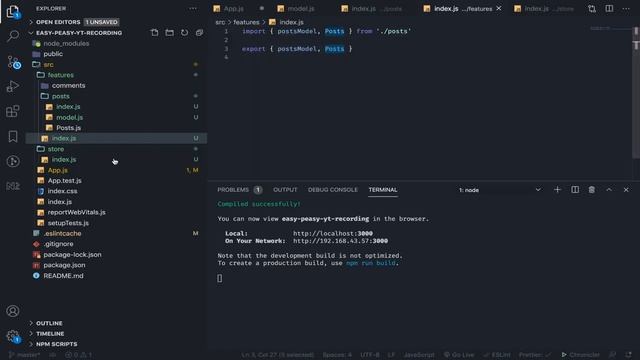Open the Source Control view
The image size is (640, 360).
click(13, 62)
